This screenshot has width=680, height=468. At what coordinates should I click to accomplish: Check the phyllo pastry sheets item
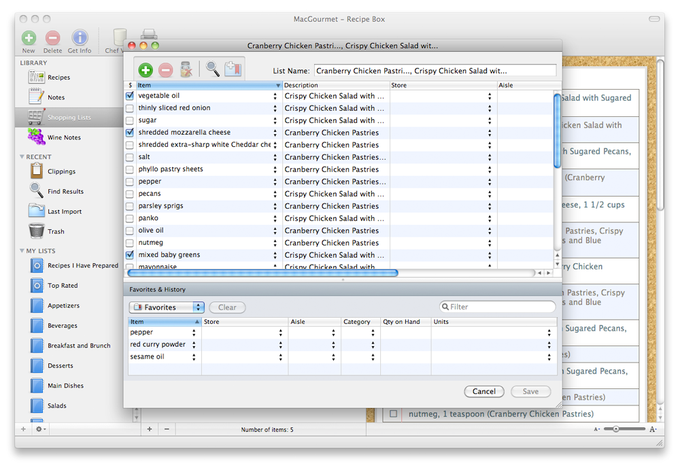(129, 169)
